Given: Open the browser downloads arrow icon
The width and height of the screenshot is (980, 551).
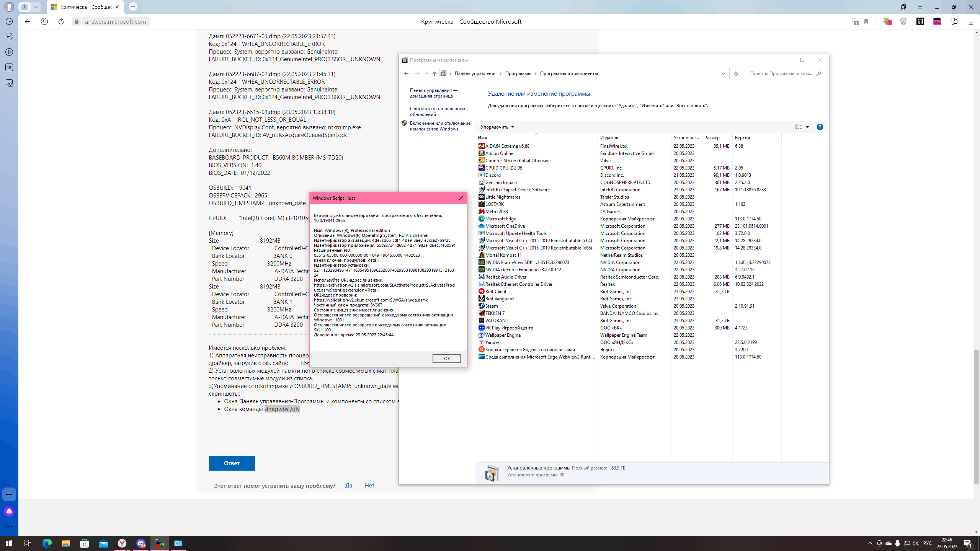Looking at the screenshot, I should [971, 21].
